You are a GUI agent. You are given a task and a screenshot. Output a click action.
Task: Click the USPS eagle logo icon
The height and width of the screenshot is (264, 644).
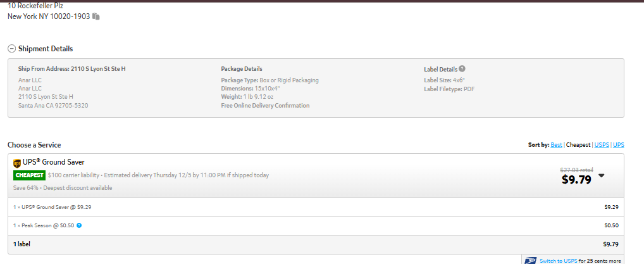[530, 261]
